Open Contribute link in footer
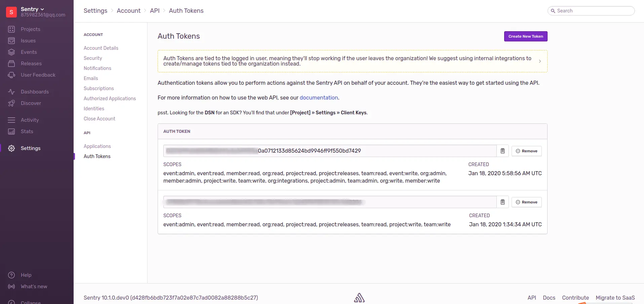The width and height of the screenshot is (644, 304). 575,298
